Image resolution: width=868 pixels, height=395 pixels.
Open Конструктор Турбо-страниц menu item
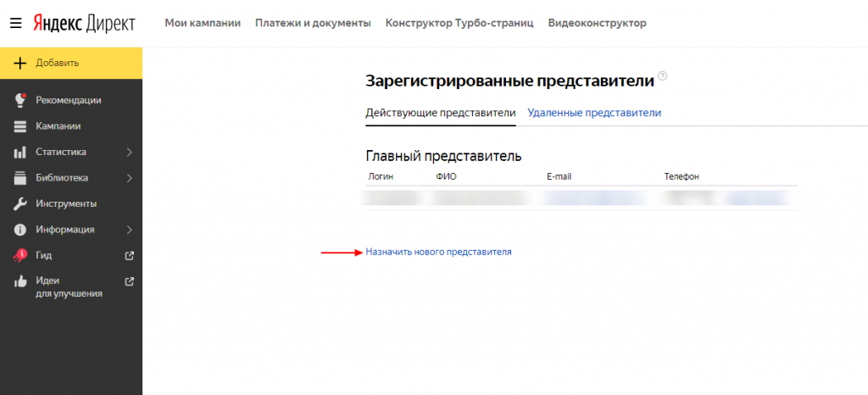(x=459, y=23)
